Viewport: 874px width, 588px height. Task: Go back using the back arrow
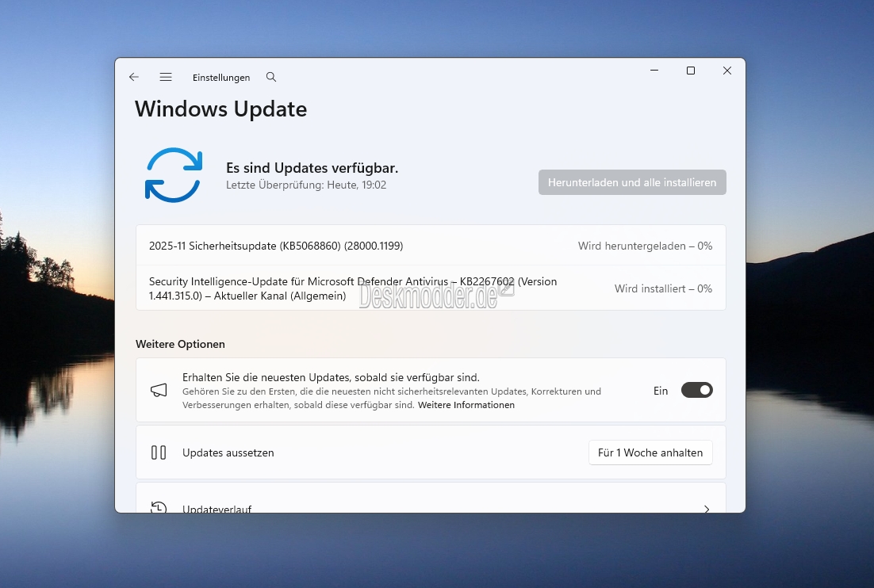(134, 77)
